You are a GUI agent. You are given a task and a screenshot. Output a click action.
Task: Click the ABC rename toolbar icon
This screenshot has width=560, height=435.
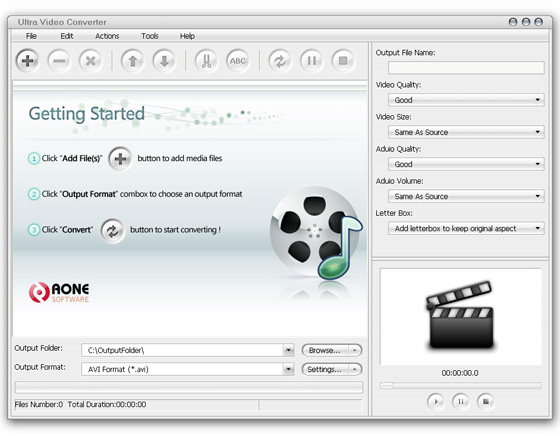point(238,61)
